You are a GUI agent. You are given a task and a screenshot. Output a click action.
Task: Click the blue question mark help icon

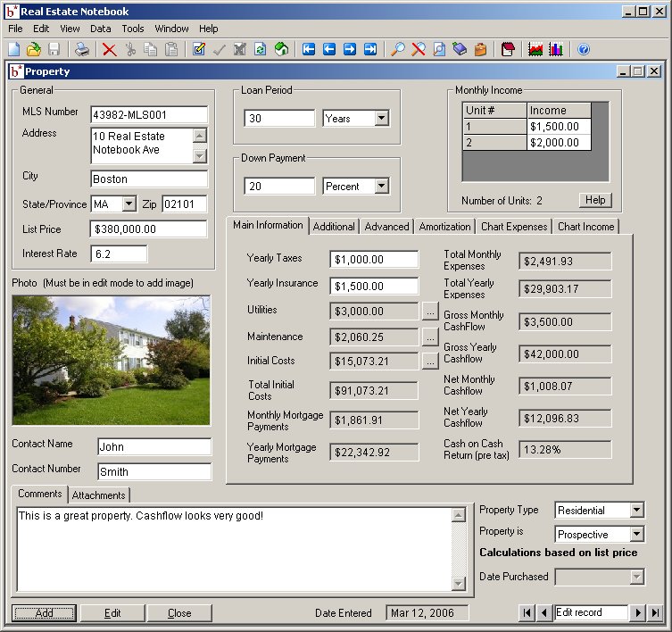[x=585, y=50]
